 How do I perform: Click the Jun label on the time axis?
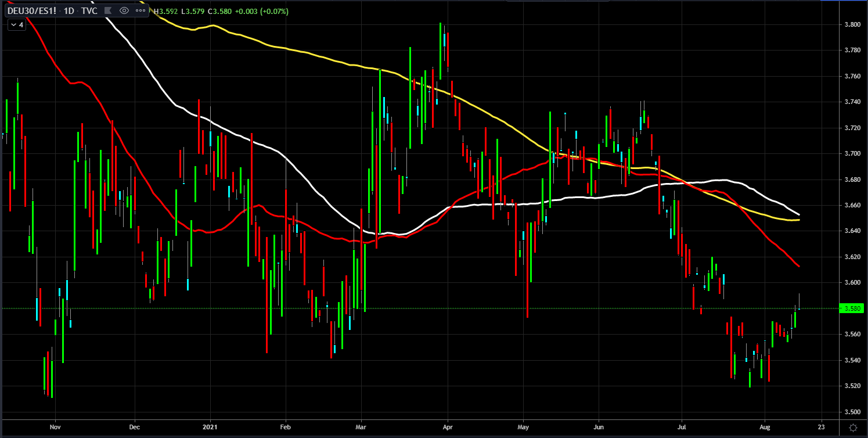599,427
